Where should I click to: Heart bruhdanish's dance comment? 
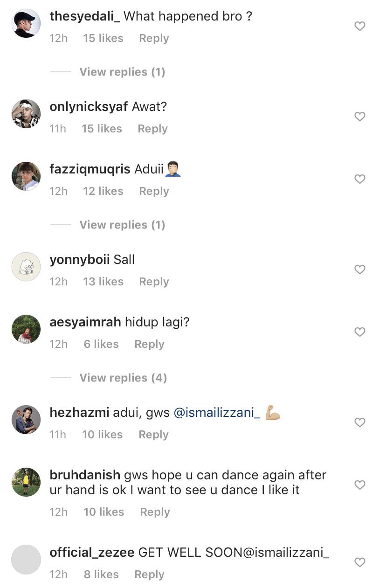coord(359,485)
